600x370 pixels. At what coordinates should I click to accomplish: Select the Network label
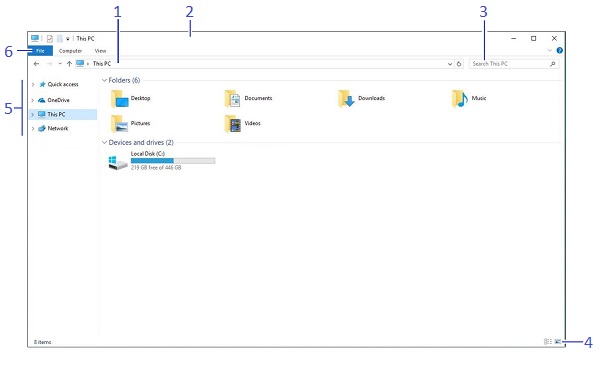[x=58, y=129]
